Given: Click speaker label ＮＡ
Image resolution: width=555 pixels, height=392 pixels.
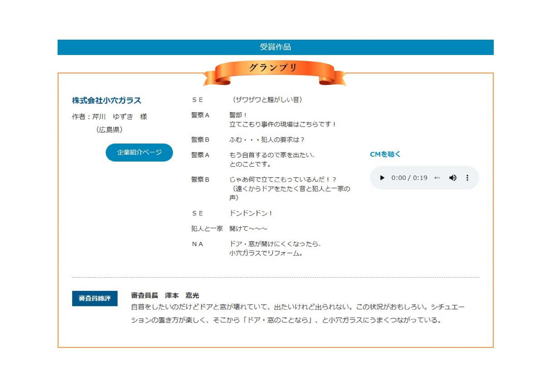Looking at the screenshot, I should [198, 244].
